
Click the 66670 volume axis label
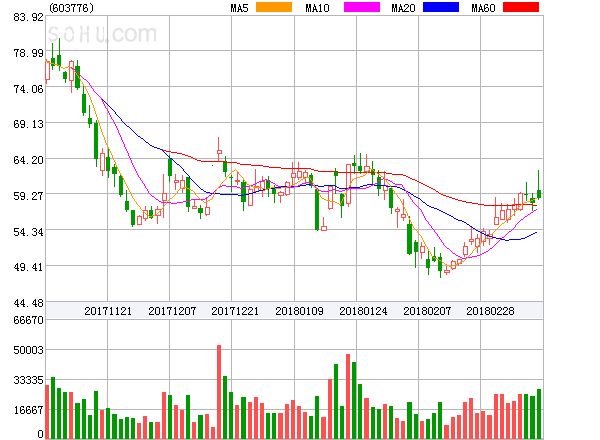point(28,320)
